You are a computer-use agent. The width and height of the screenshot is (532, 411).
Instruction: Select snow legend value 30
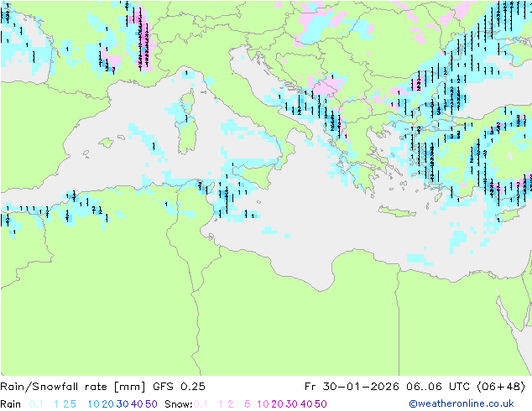[292, 404]
